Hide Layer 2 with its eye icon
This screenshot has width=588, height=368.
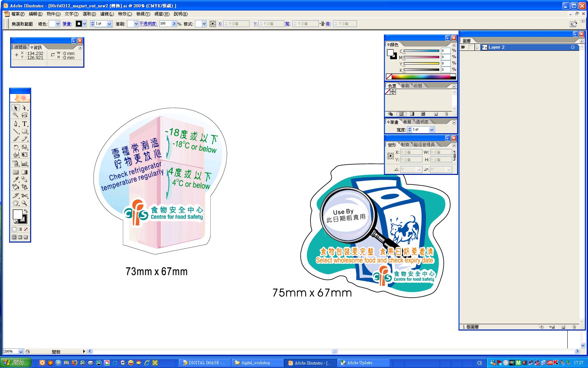[x=463, y=47]
